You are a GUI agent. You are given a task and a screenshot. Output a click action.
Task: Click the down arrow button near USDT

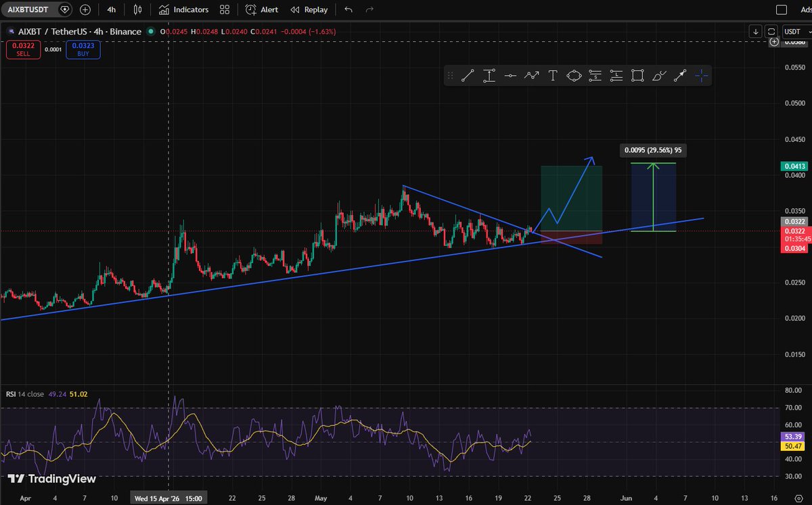756,32
